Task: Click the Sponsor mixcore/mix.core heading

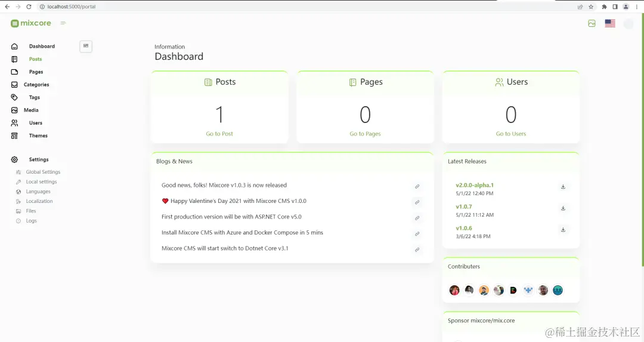Action: 481,321
